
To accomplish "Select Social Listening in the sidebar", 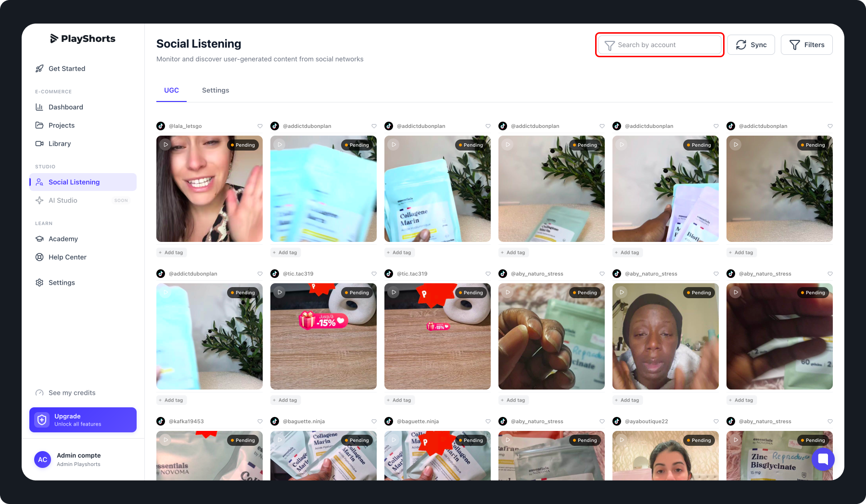I will click(x=83, y=182).
